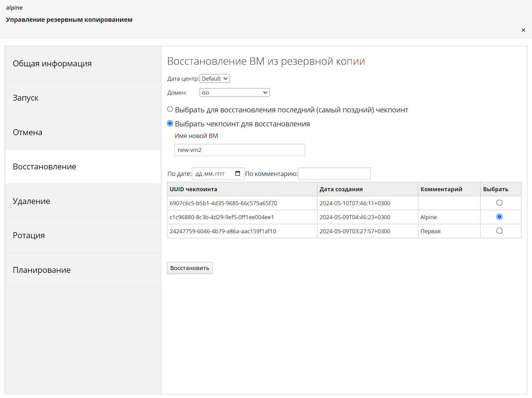
Task: Expand the Домен iso dropdown
Action: pyautogui.click(x=234, y=92)
